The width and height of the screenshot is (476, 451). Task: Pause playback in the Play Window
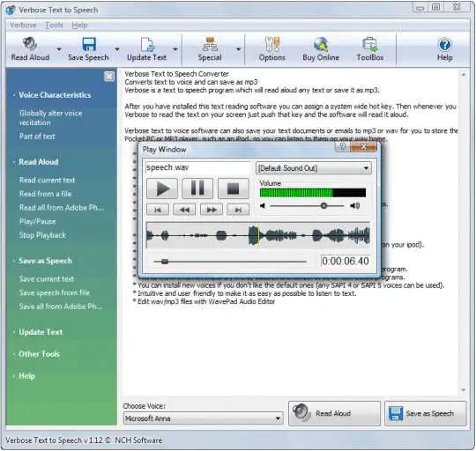(197, 189)
